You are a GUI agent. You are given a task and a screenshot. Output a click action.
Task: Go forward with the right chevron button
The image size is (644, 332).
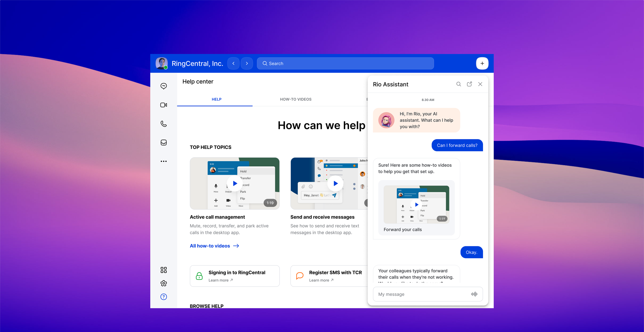[247, 63]
